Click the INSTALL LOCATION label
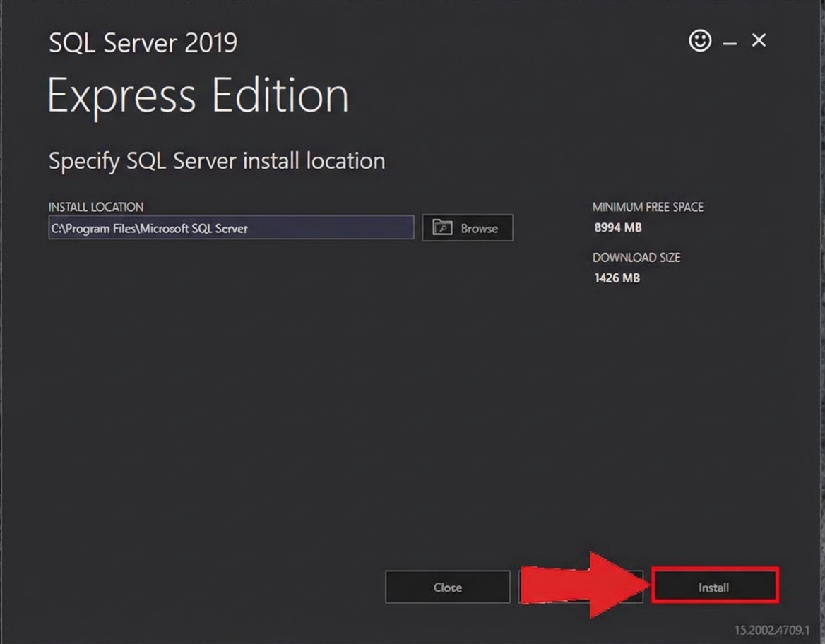Viewport: 825px width, 644px height. click(x=96, y=207)
